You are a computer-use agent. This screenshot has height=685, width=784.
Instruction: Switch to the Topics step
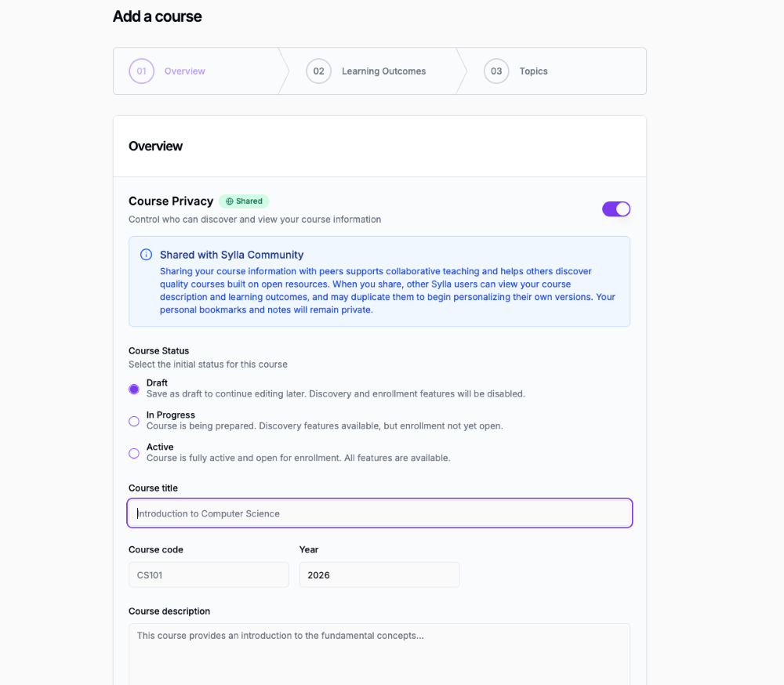(533, 71)
